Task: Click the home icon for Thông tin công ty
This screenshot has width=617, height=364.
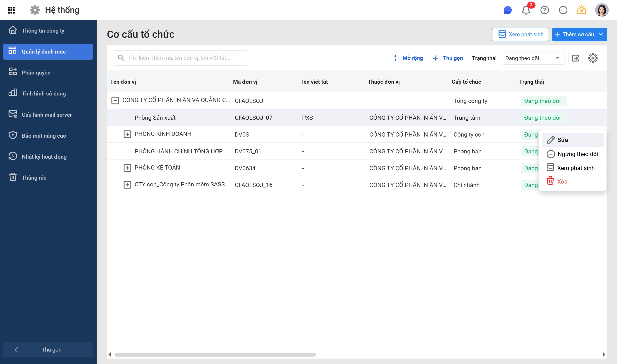Action: pyautogui.click(x=13, y=30)
